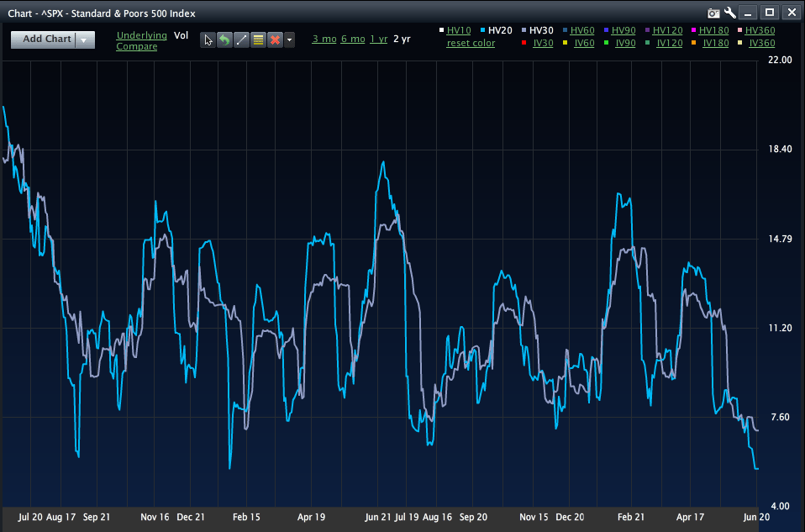Switch to the Compare view
Screen dimensions: 805x532
(x=136, y=47)
